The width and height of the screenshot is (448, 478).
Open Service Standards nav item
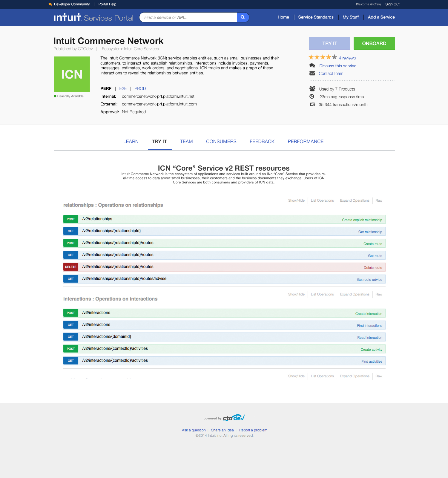[316, 17]
